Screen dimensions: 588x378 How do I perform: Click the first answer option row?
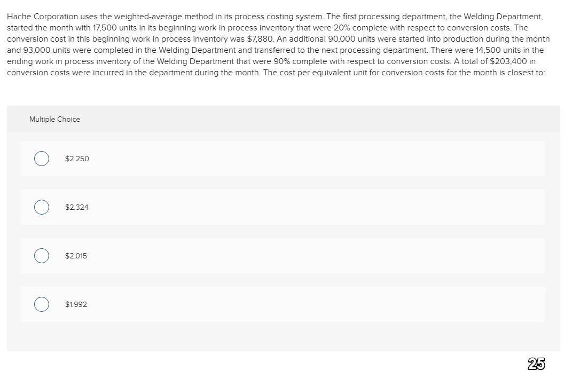283,159
